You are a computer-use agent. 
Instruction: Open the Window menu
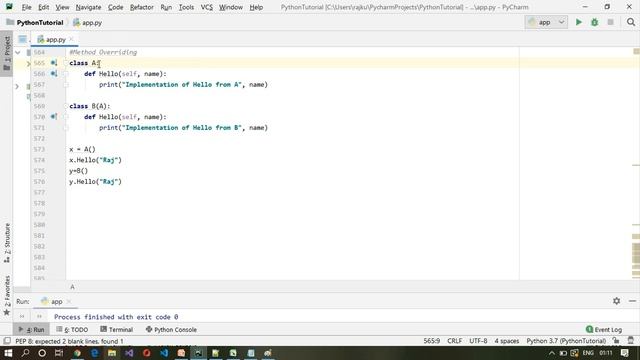pyautogui.click(x=231, y=7)
